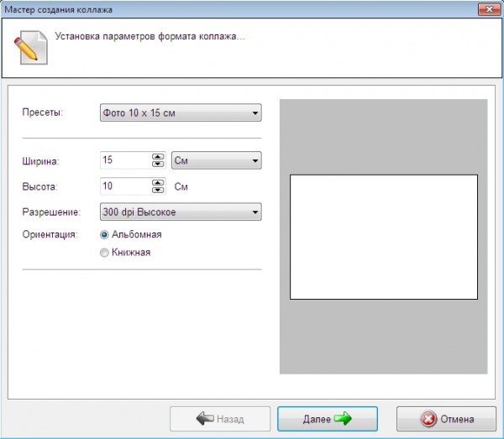Increase Высота with the up spinner arrow
Image resolution: width=504 pixels, height=439 pixels.
click(158, 183)
